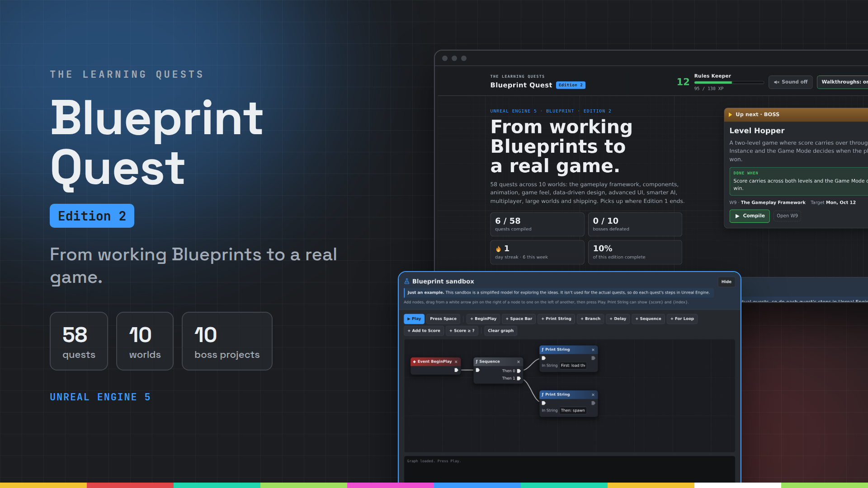This screenshot has width=868, height=488.
Task: Click the '10 boss projects' stat card
Action: [x=227, y=341]
